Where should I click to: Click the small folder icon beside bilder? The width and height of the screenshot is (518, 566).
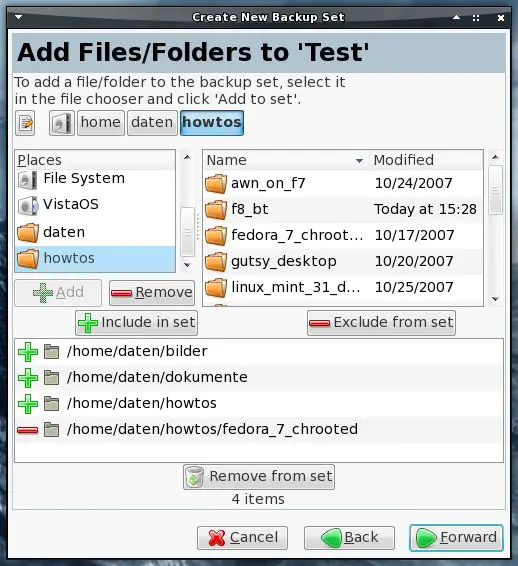click(x=52, y=352)
